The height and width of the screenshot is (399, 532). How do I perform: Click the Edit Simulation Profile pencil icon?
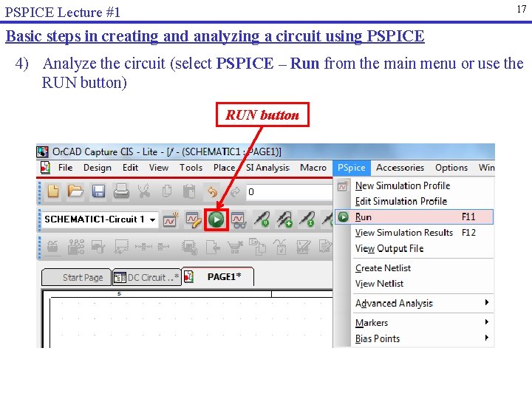coord(194,219)
